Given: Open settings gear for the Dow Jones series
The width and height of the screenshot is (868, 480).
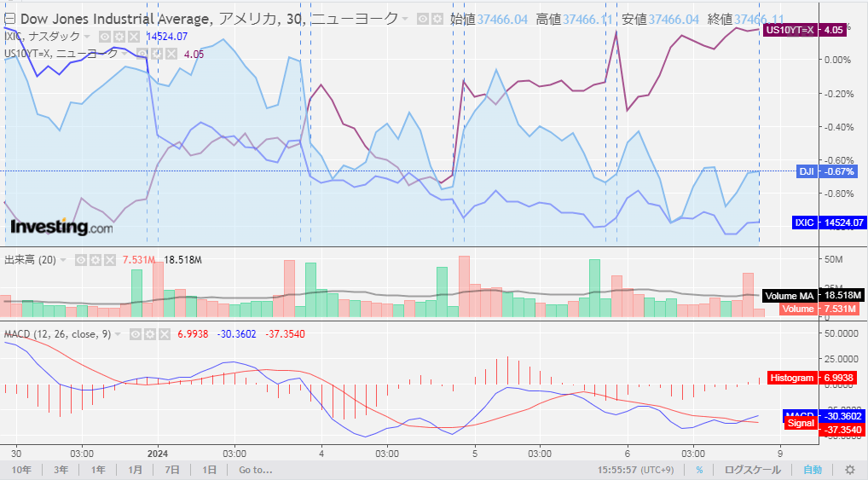Looking at the screenshot, I should tap(437, 19).
